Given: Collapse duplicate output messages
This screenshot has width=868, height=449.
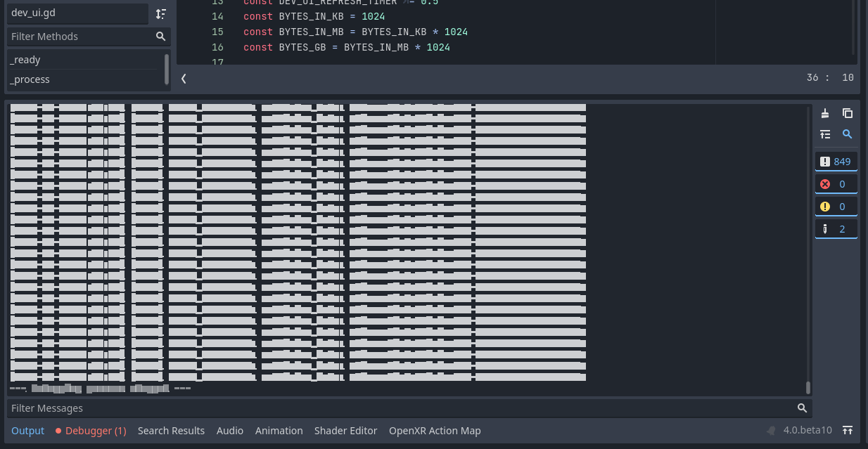Looking at the screenshot, I should click(x=825, y=134).
